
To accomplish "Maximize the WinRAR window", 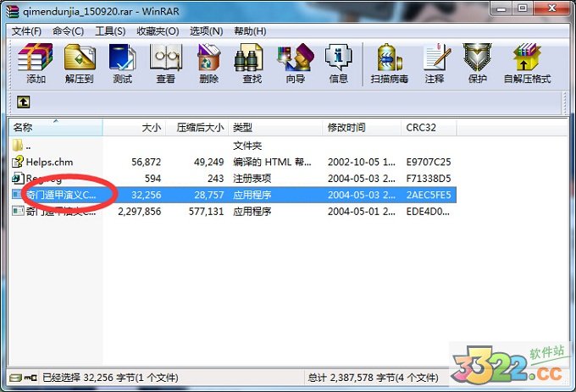I will tap(523, 8).
